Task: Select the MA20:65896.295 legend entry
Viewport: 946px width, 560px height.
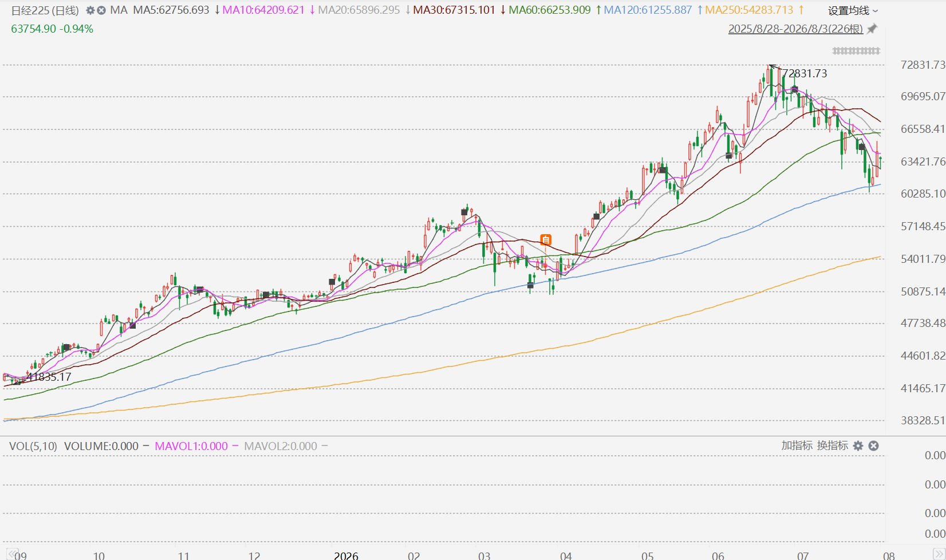Action: pos(359,10)
